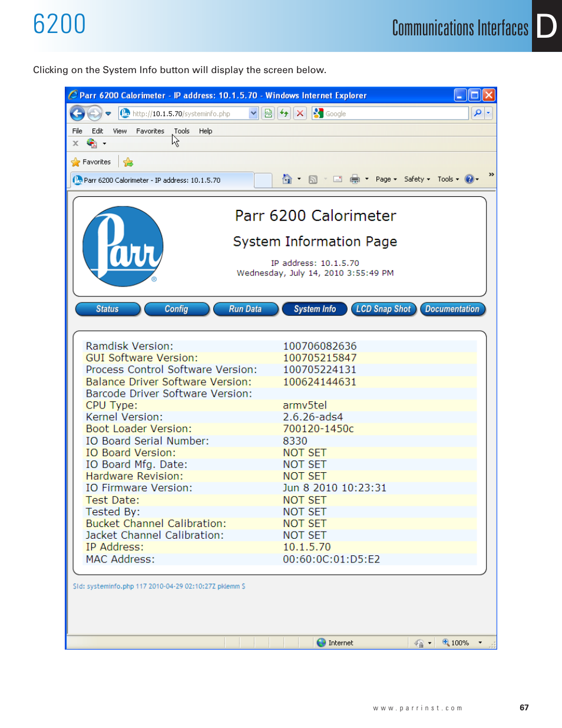The width and height of the screenshot is (562, 728).
Task: Click the toolbar add-on icon beside x
Action: click(92, 143)
